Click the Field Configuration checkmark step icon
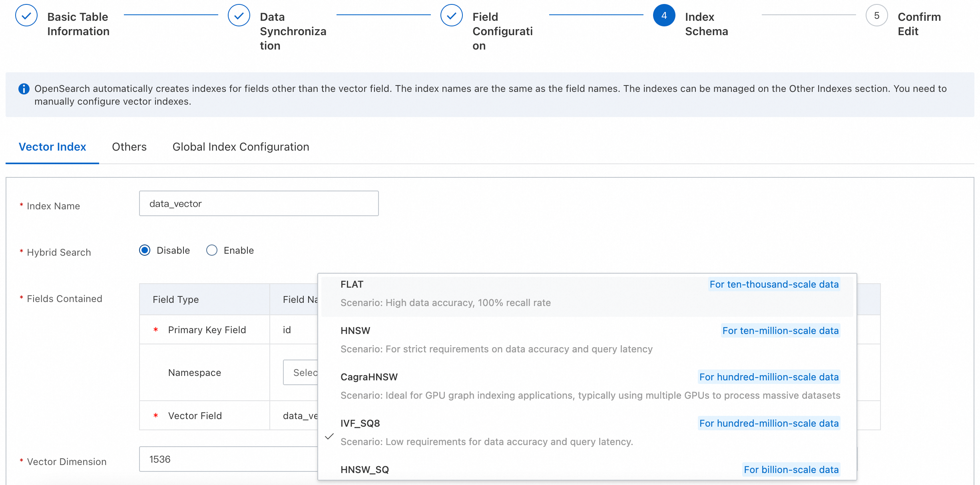The height and width of the screenshot is (485, 980). tap(452, 16)
